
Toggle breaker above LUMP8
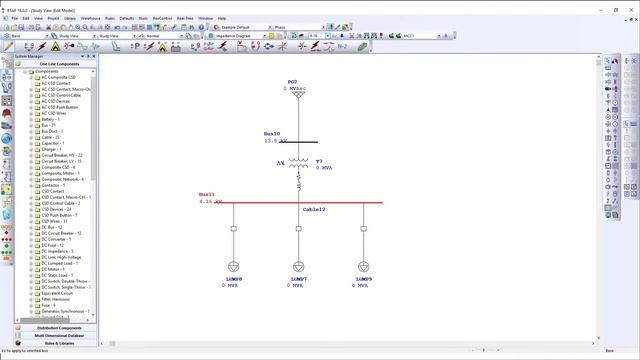(233, 229)
